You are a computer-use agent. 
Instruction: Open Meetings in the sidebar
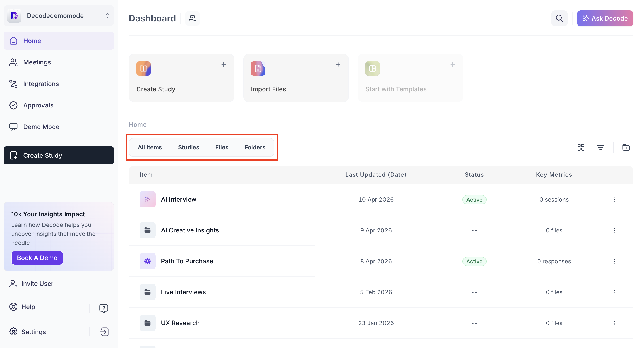point(37,62)
